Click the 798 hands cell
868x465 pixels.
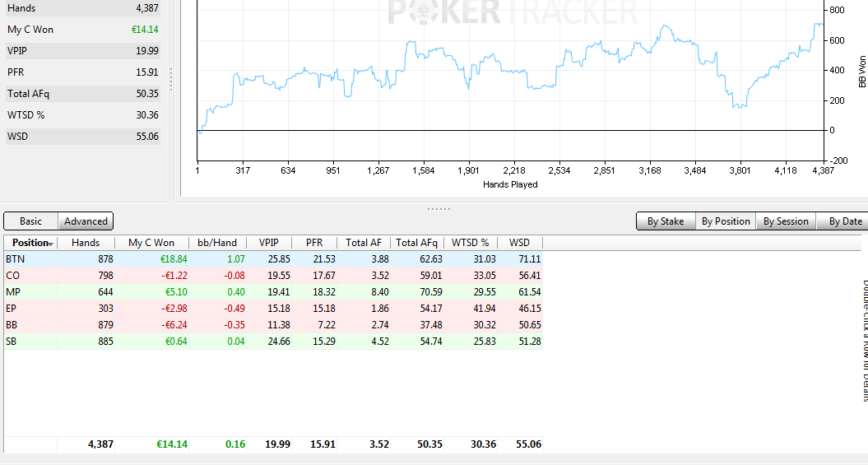pos(105,276)
